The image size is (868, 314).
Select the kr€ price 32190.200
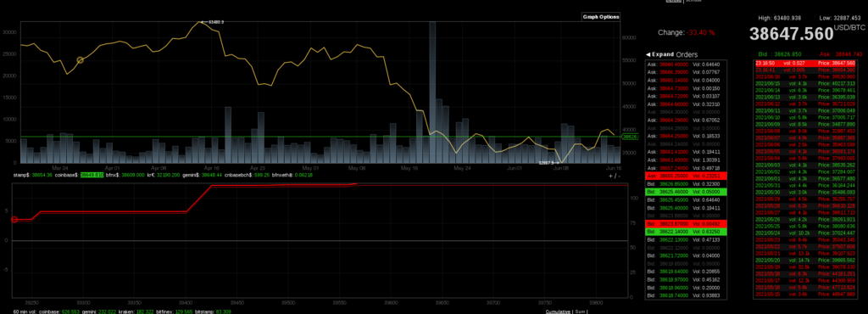(169, 175)
